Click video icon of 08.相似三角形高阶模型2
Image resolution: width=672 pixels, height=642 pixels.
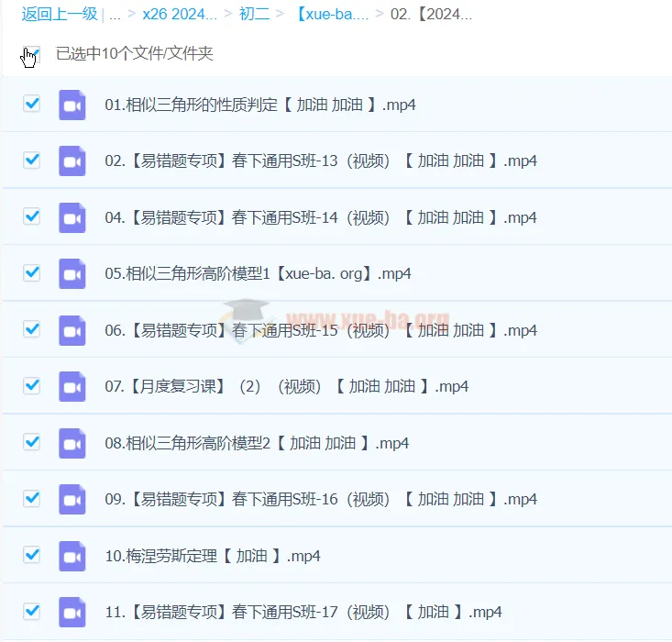click(x=72, y=443)
